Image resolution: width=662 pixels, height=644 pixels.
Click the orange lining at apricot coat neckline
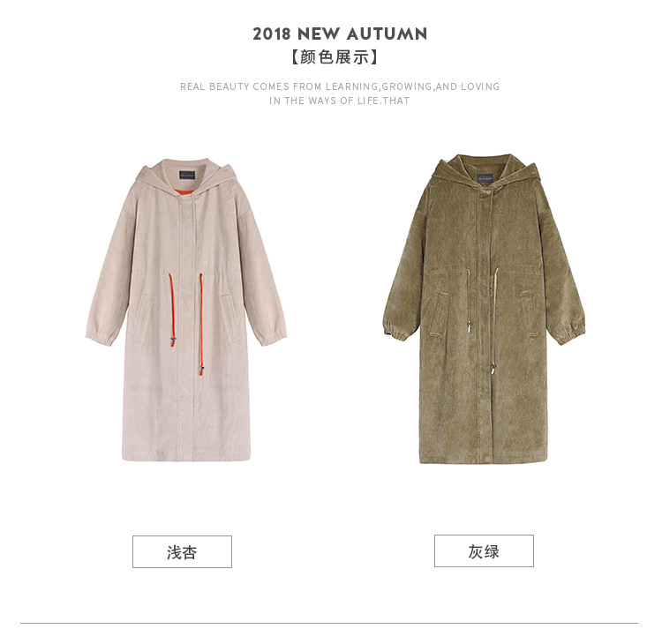pos(185,192)
